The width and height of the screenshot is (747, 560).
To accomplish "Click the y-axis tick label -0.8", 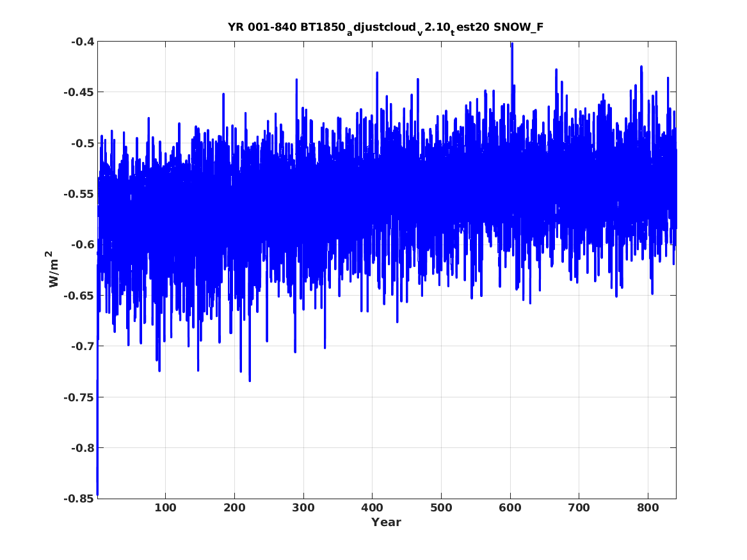I will (x=83, y=447).
